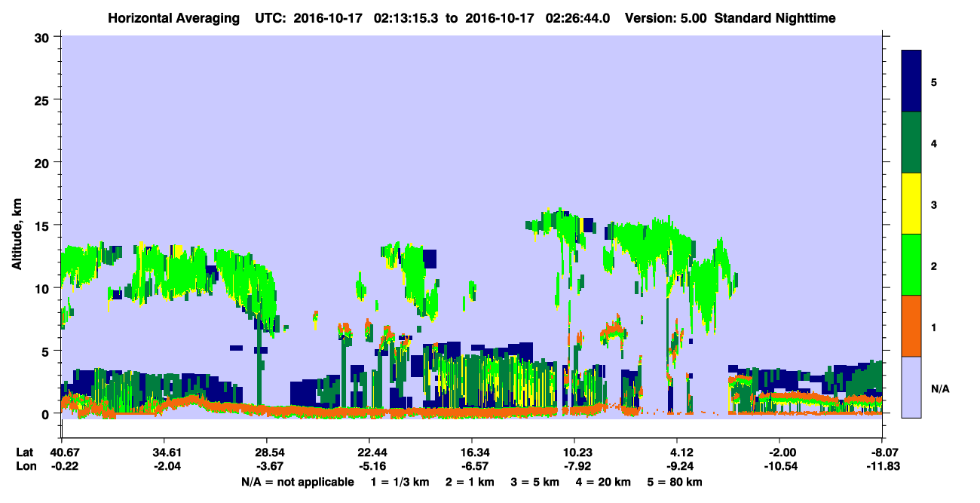
Task: Click the y-axis tick label 25
Action: (x=44, y=100)
